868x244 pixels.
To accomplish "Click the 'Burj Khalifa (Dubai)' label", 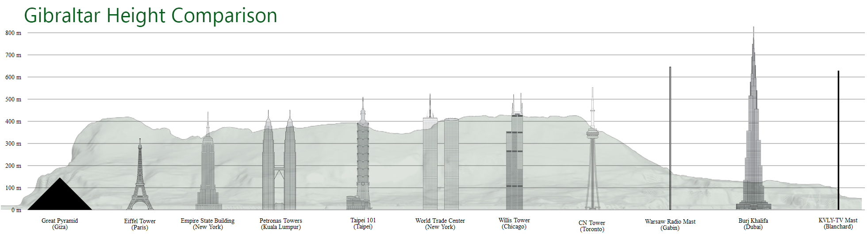I will 753,224.
